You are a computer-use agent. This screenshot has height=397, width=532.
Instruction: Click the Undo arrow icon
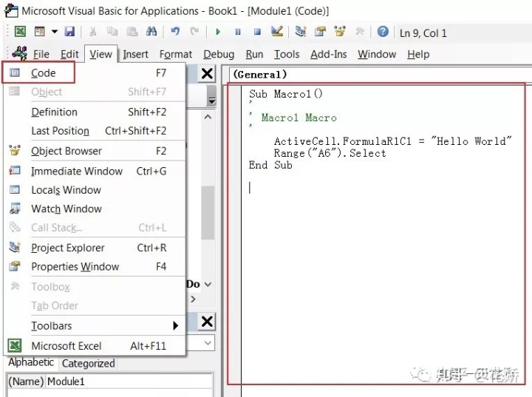point(175,32)
